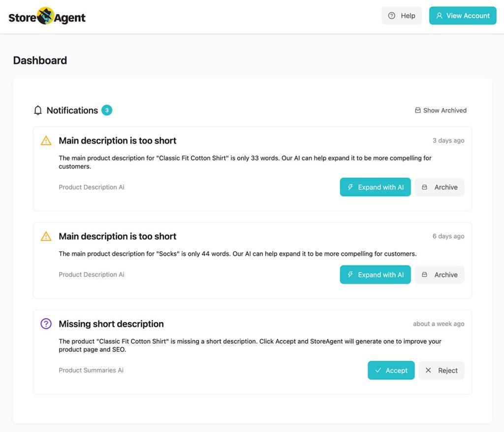504x432 pixels.
Task: Click the lightning icon on first Expand button
Action: [x=350, y=187]
